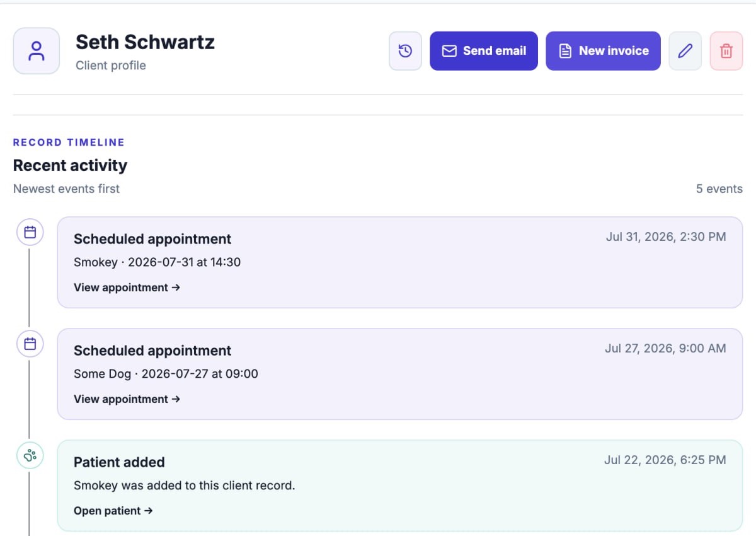Click the Send email button

tap(484, 51)
